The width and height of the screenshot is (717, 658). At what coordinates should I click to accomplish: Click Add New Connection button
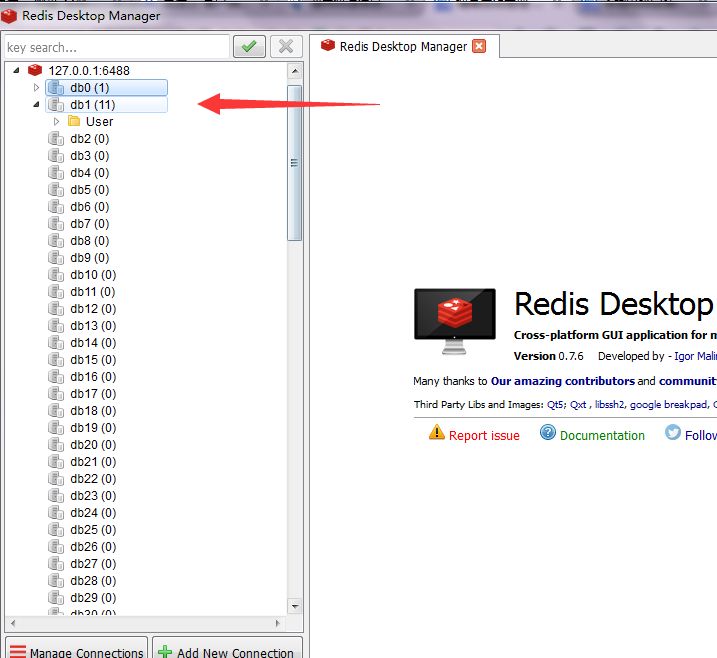[227, 649]
